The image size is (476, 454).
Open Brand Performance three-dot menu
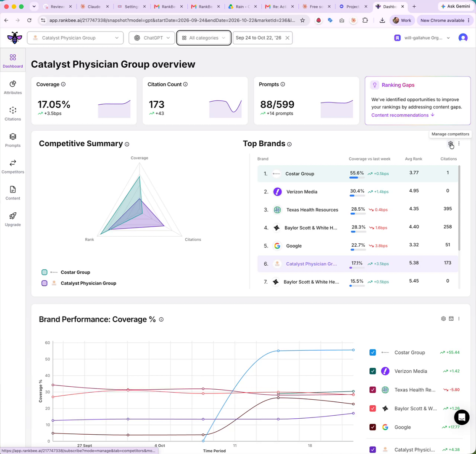click(x=459, y=319)
